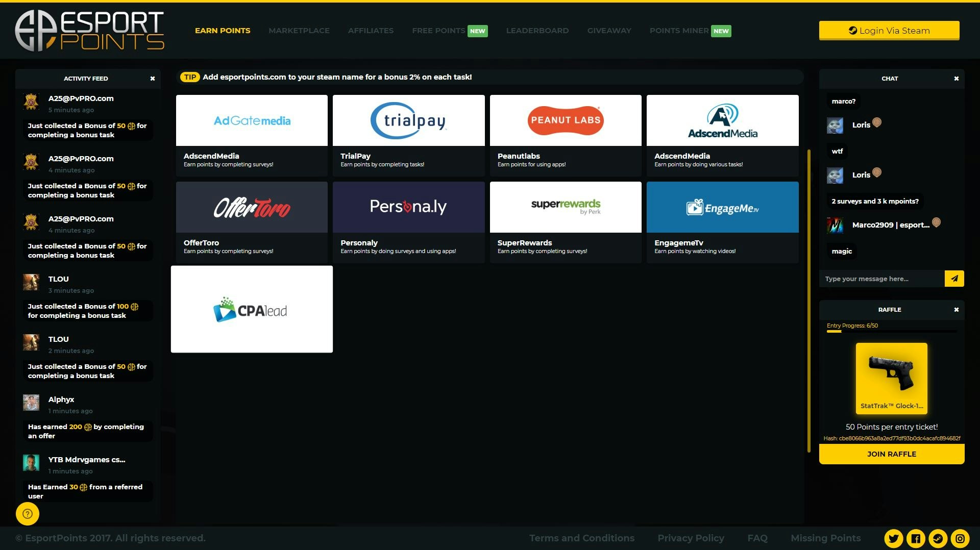
Task: Open the FAQ footer link
Action: coord(757,538)
